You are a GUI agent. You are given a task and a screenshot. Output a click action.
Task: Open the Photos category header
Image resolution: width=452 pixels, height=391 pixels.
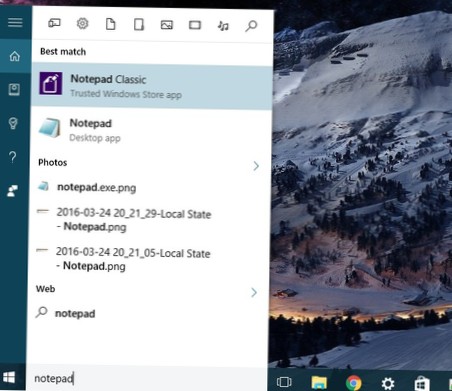(52, 162)
